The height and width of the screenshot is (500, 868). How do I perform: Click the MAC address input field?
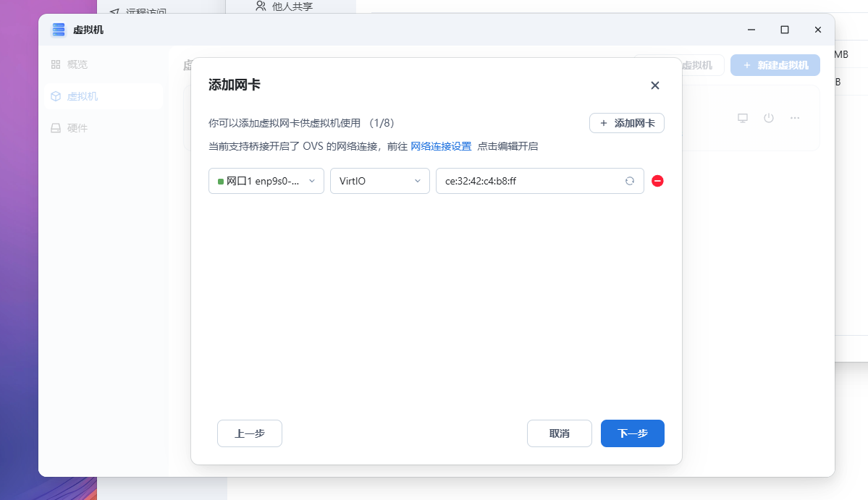pos(528,181)
